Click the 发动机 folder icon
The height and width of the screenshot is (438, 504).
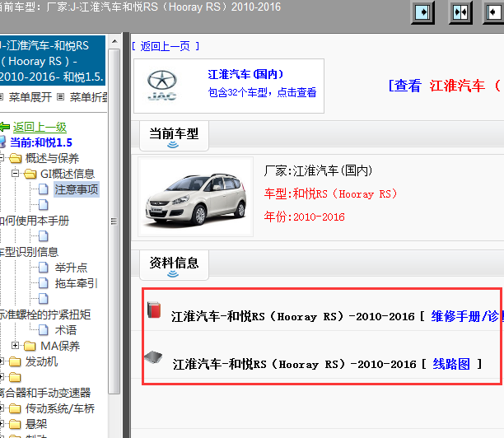(15, 361)
